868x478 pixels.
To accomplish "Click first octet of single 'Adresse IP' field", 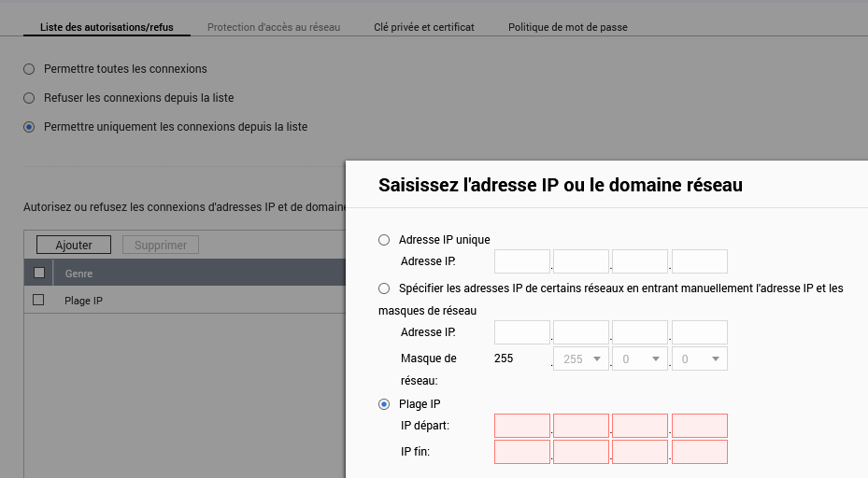I will pyautogui.click(x=522, y=261).
